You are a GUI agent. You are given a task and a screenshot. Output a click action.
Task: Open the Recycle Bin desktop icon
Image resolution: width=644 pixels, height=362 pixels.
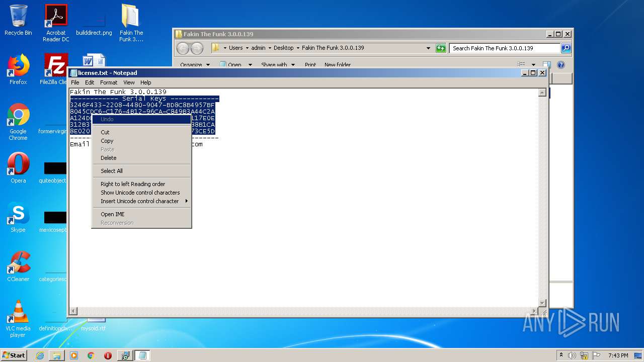[x=18, y=21]
